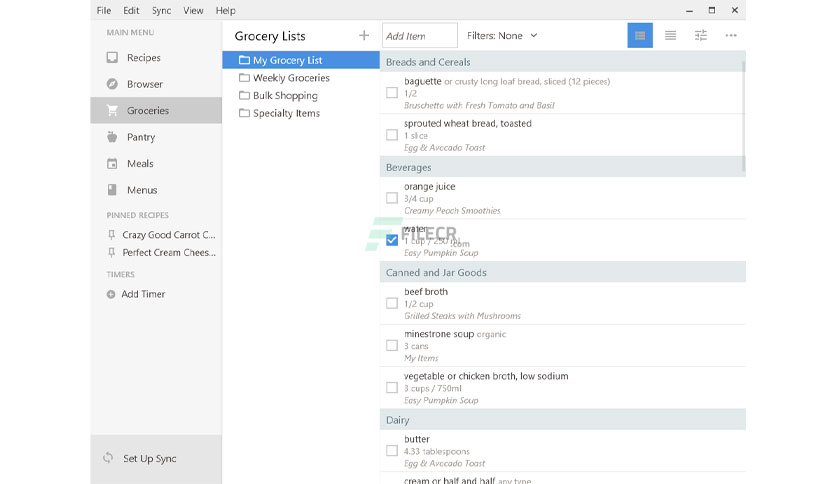Switch to the highlighted grouped list view icon
The height and width of the screenshot is (484, 836).
click(x=640, y=36)
